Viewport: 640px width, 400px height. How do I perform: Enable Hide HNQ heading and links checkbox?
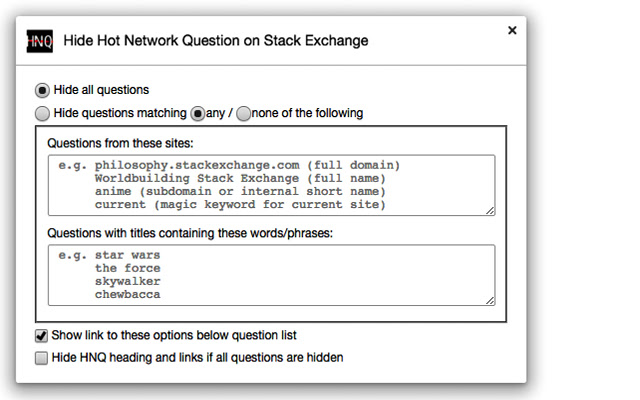tap(41, 358)
